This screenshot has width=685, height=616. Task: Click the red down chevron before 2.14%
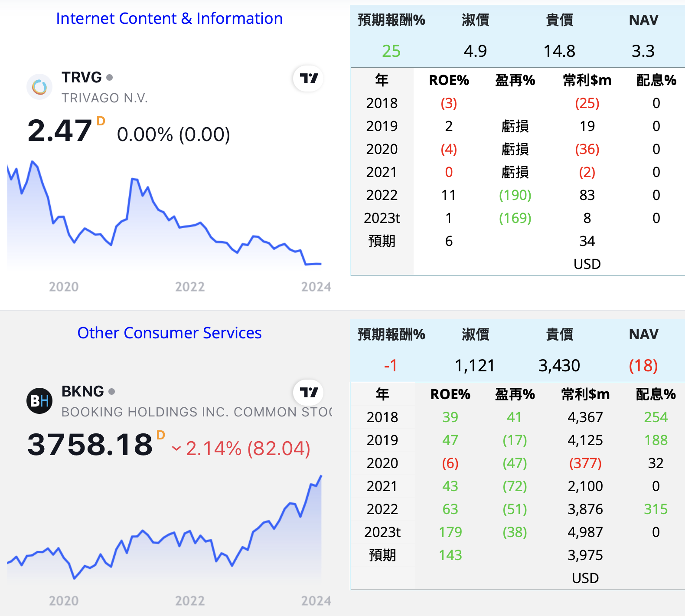(176, 449)
